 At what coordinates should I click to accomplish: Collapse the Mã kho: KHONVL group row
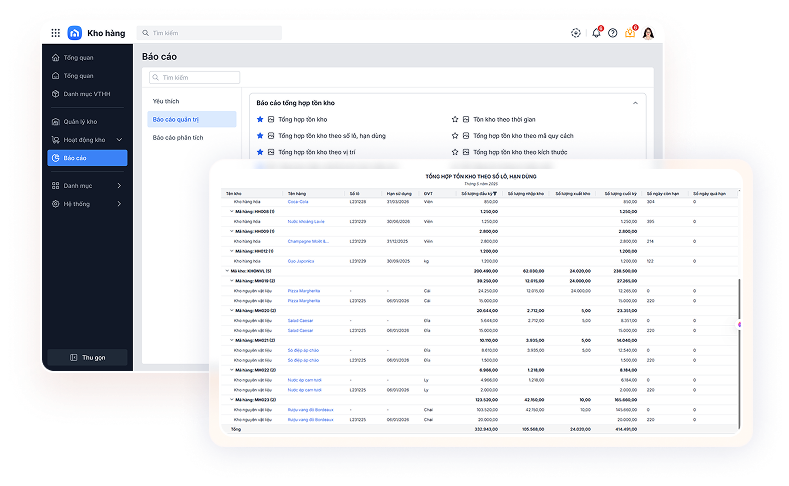click(x=227, y=270)
